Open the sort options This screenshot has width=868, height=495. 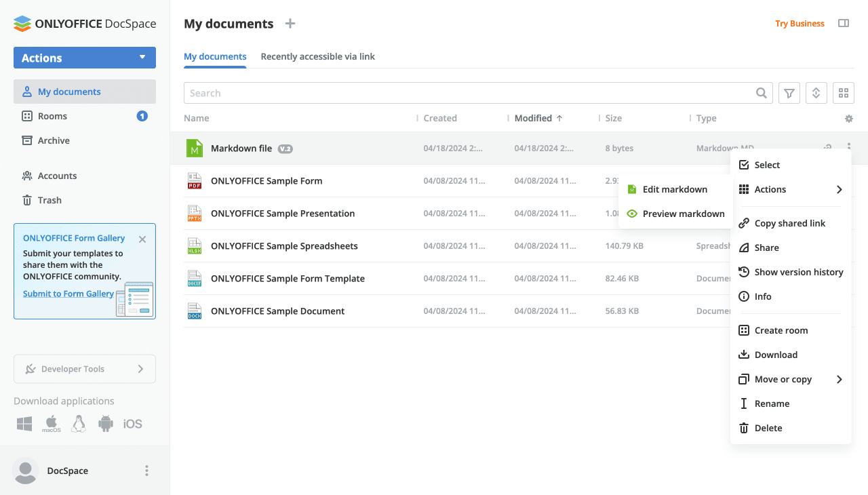816,93
